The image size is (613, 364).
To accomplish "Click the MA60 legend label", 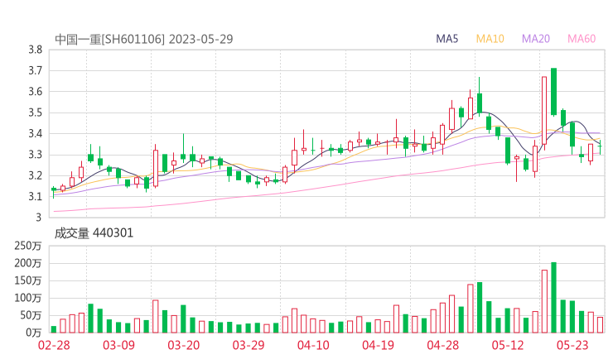I will 582,39.
